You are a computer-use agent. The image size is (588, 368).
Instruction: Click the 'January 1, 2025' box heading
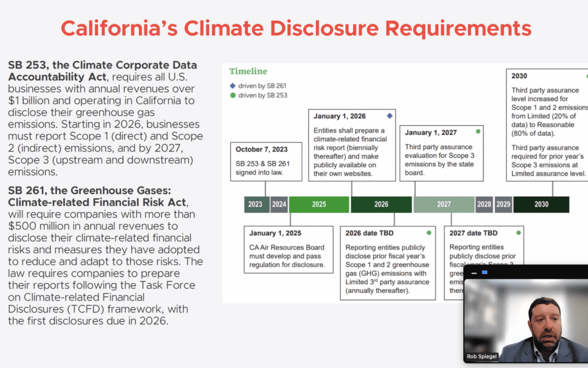click(275, 233)
